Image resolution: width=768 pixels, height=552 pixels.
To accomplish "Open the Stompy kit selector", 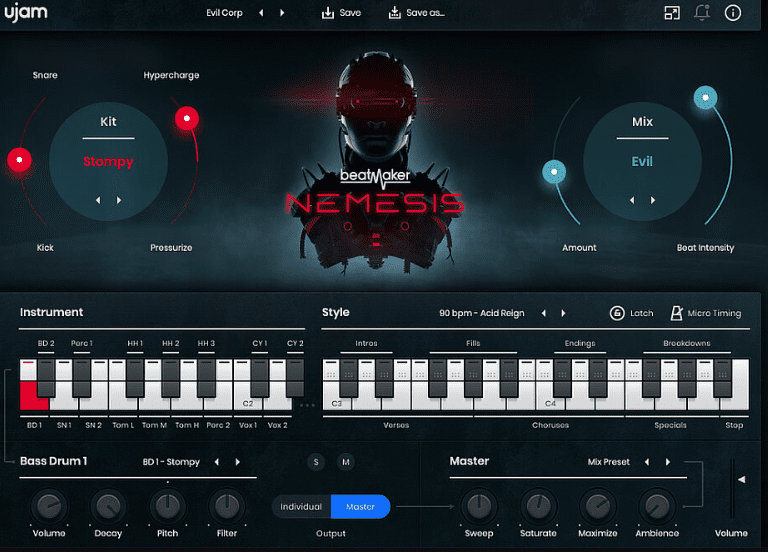I will pos(108,161).
